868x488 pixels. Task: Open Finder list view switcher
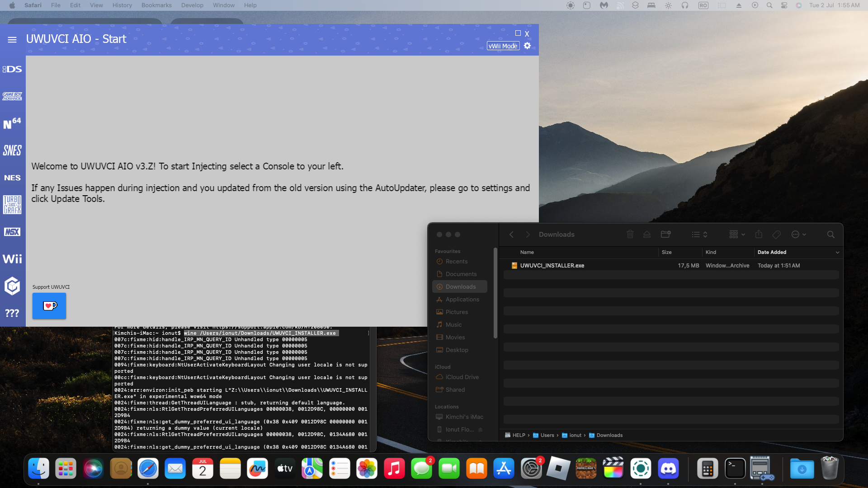[699, 235]
